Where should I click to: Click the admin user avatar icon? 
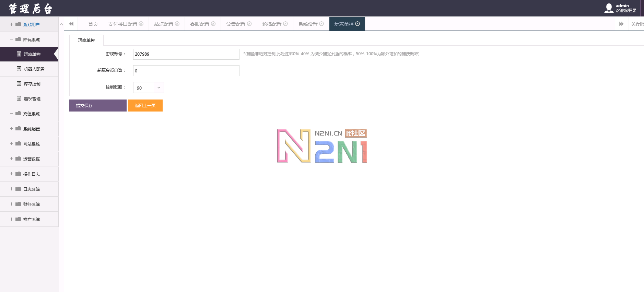pos(609,8)
